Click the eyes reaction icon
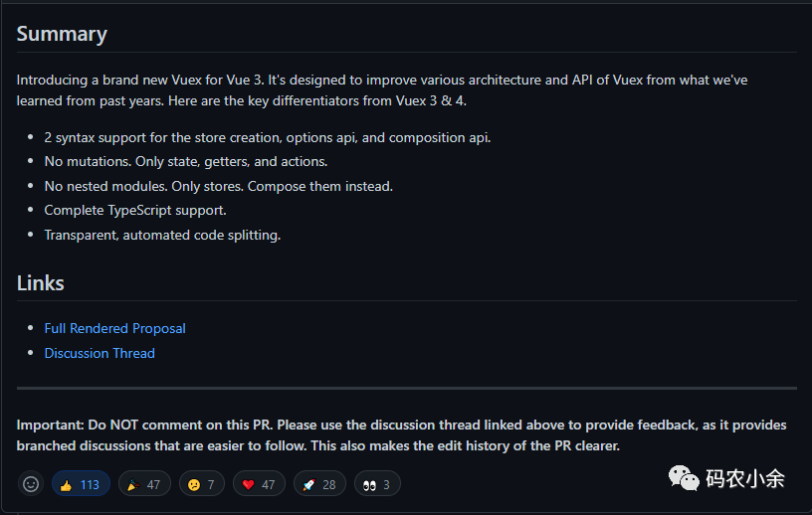812x515 pixels. tap(369, 484)
